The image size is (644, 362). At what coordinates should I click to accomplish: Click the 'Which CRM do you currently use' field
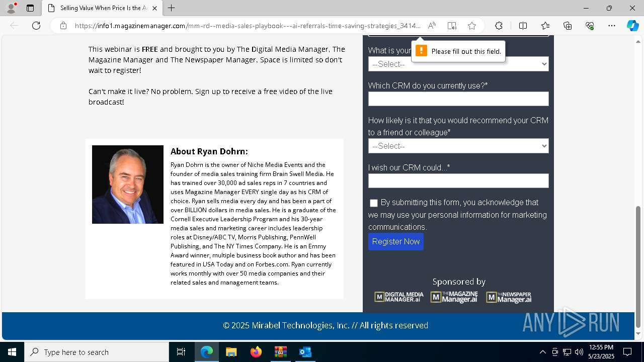tap(458, 99)
